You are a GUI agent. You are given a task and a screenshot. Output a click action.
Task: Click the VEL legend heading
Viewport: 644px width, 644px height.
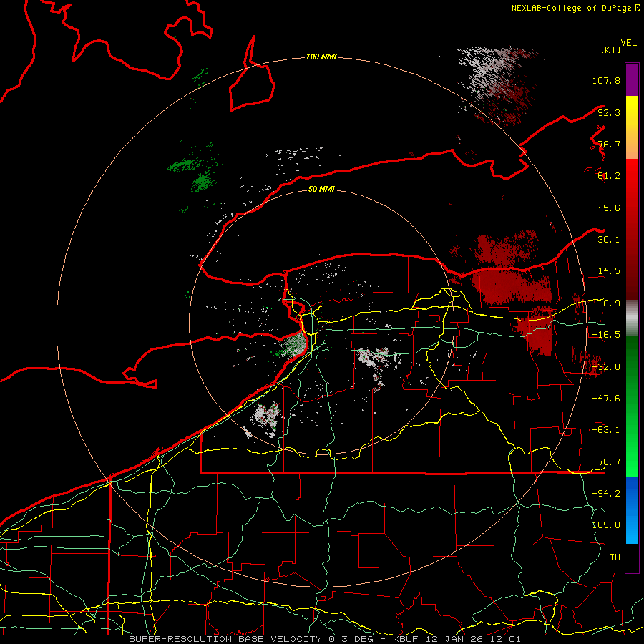coord(628,43)
